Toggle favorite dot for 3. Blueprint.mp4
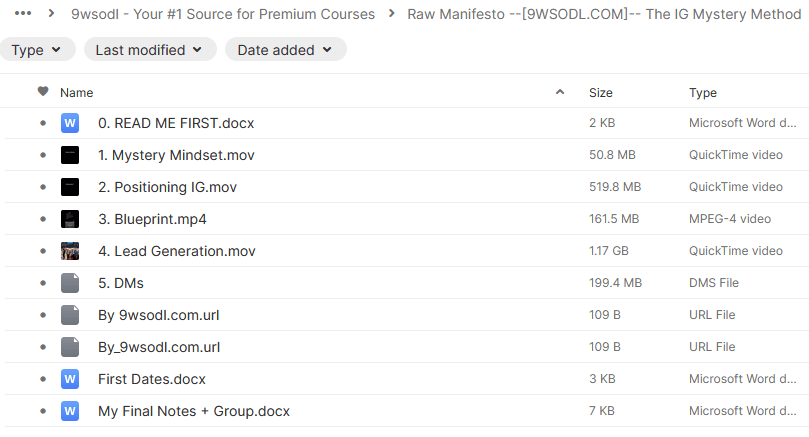 pyautogui.click(x=43, y=219)
